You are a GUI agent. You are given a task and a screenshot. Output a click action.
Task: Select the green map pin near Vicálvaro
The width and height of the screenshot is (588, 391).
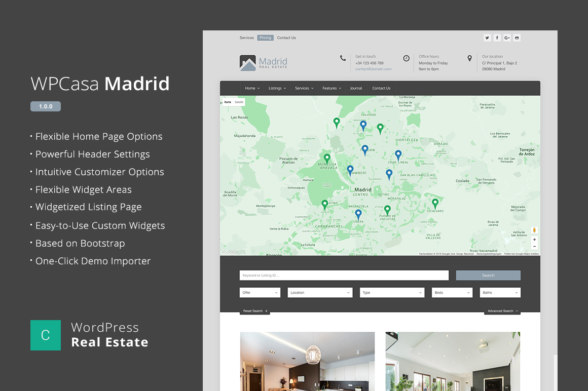tap(435, 203)
